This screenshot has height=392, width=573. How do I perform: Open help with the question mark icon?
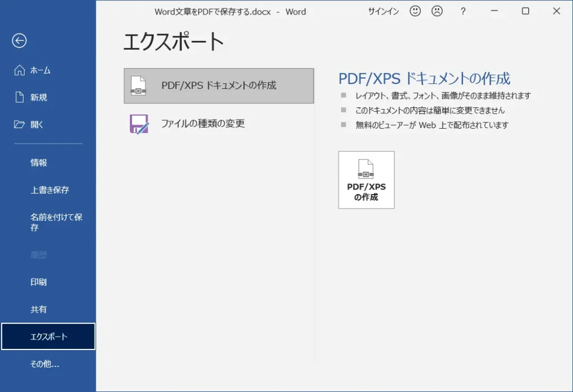463,11
